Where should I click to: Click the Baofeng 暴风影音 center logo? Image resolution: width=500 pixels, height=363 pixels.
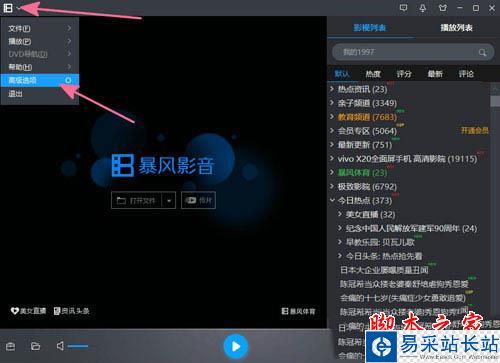pyautogui.click(x=163, y=165)
